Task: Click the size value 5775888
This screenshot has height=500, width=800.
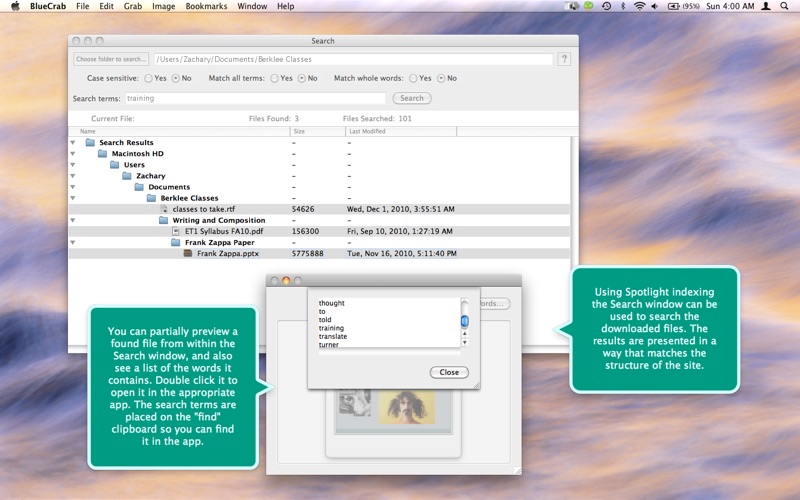Action: pos(308,253)
